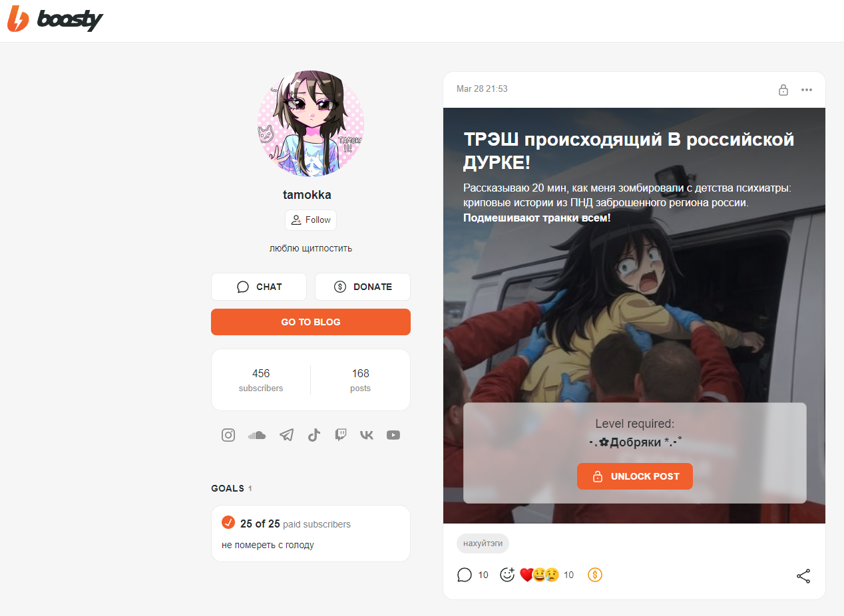Tip the post using the coin icon
The width and height of the screenshot is (844, 616).
pos(595,575)
